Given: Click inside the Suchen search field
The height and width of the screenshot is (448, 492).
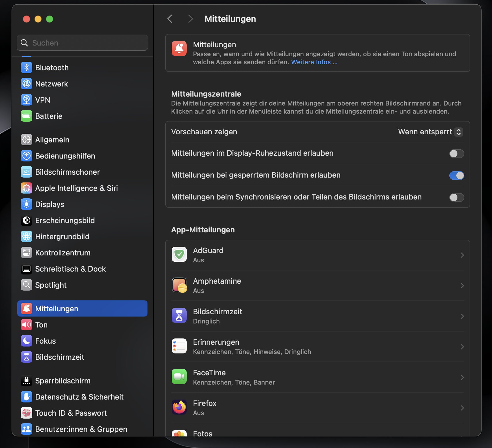Looking at the screenshot, I should click(82, 43).
